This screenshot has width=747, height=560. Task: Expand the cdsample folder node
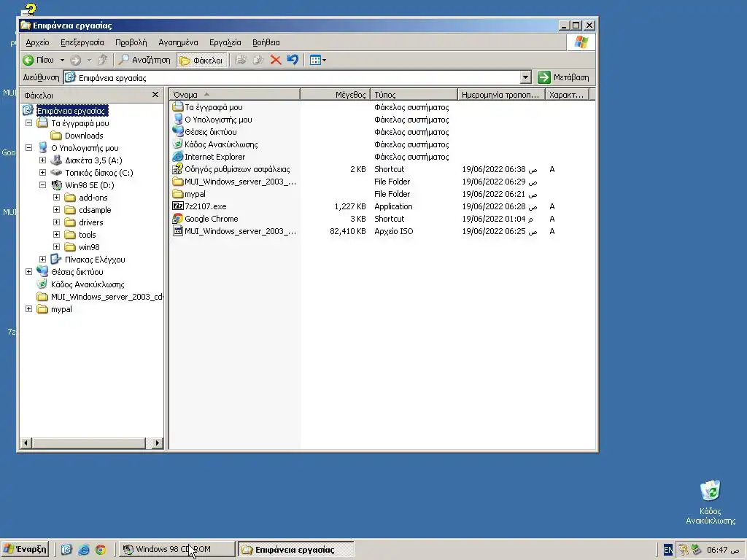pos(56,209)
